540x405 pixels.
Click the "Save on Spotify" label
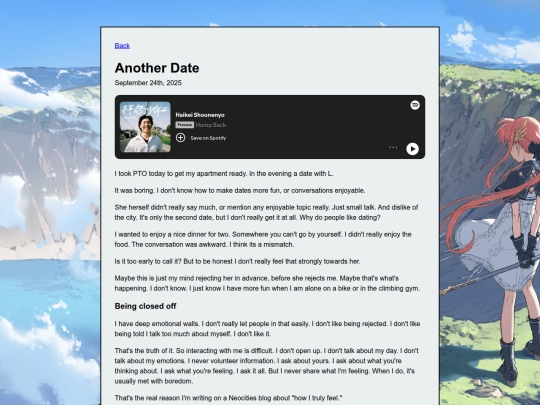(x=208, y=138)
